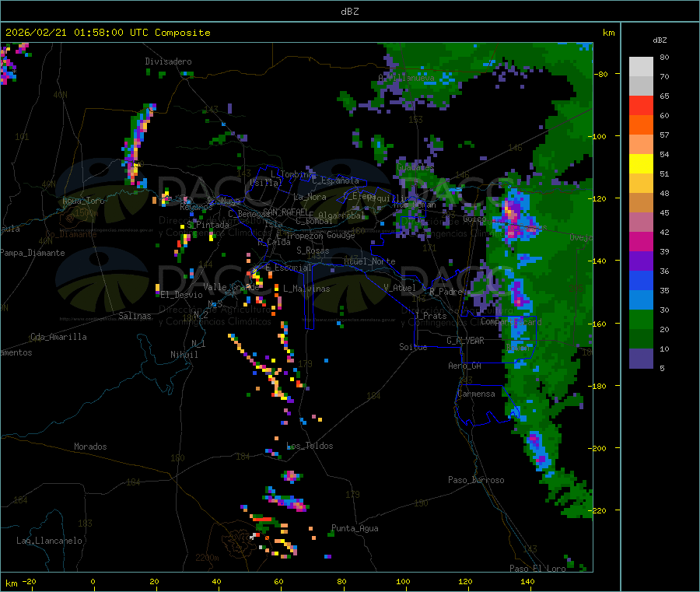700x592 pixels.
Task: Click the magenta 39–42 dBZ legend swatch
Action: 641,241
